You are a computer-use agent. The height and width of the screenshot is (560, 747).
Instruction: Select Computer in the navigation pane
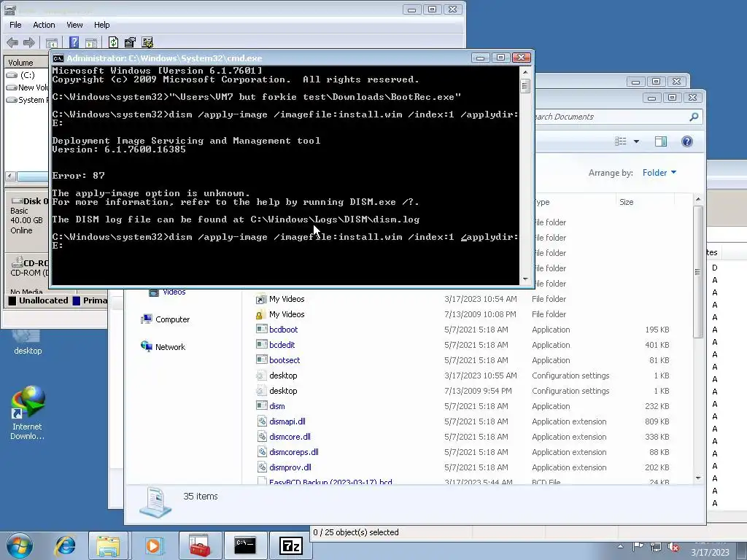click(166, 319)
